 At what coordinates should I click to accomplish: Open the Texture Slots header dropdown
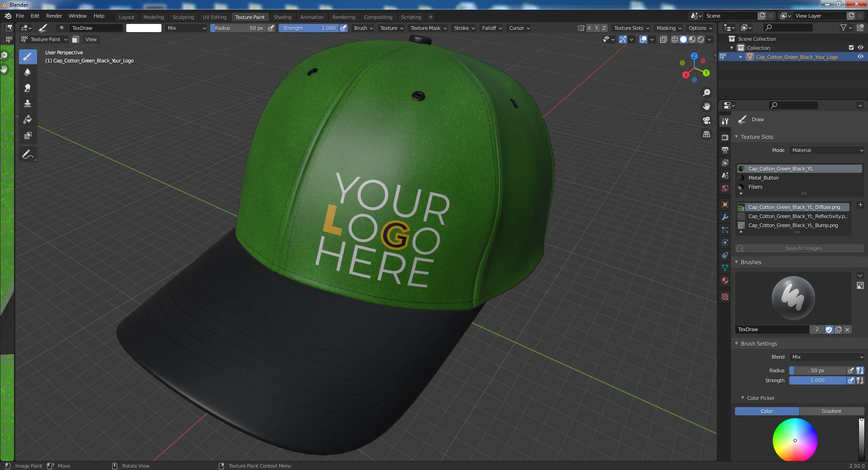(x=631, y=28)
